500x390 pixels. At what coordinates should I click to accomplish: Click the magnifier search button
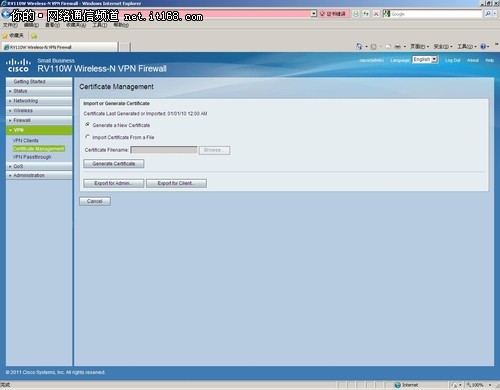(488, 14)
